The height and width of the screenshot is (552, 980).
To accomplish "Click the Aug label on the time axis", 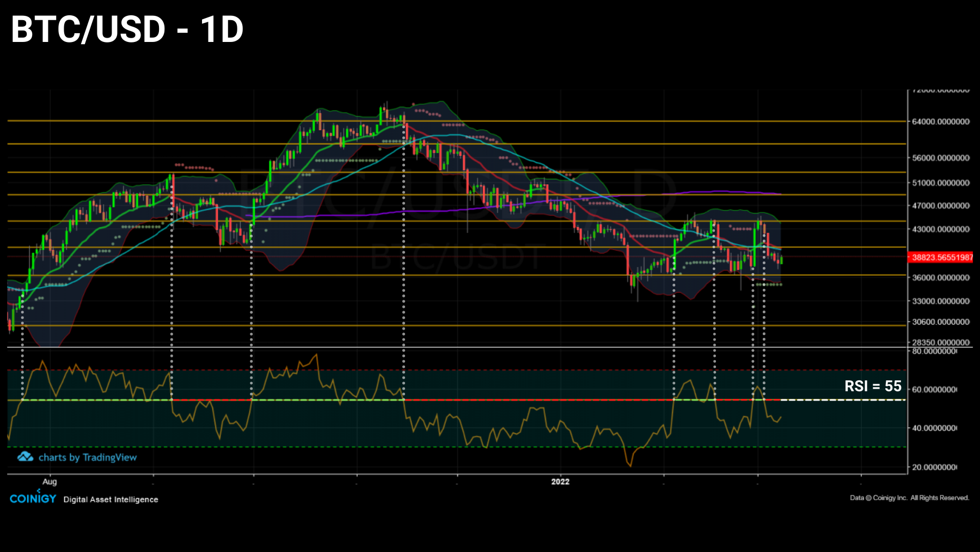I will pyautogui.click(x=50, y=481).
